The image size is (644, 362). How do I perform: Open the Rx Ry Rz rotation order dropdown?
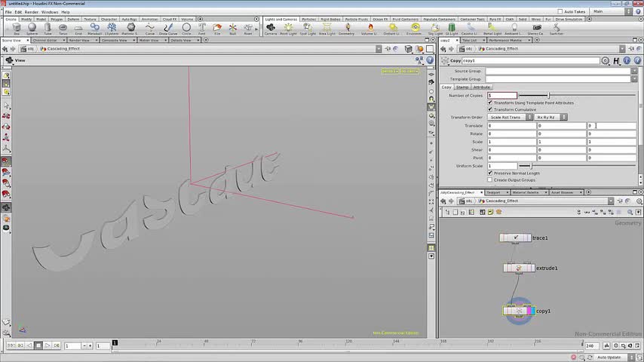(551, 117)
